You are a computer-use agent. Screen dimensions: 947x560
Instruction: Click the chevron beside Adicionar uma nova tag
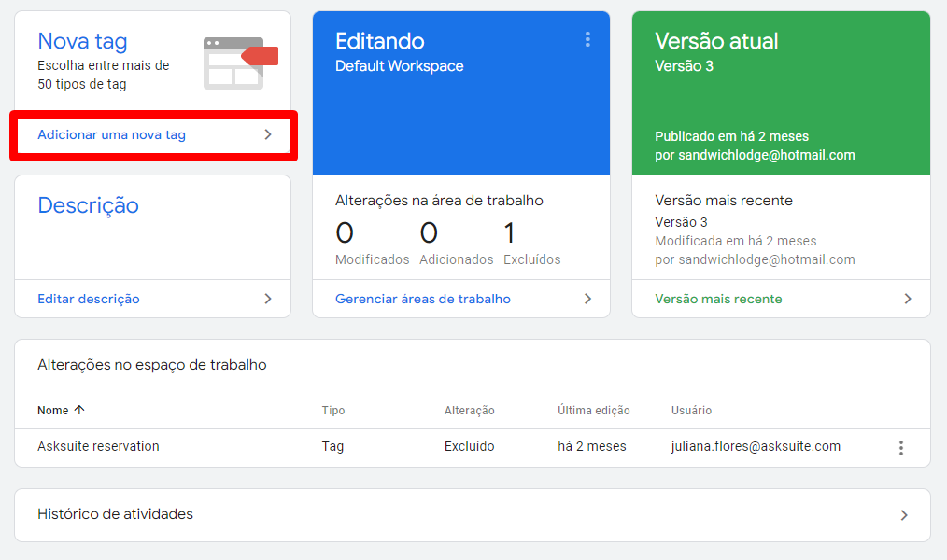pos(268,134)
